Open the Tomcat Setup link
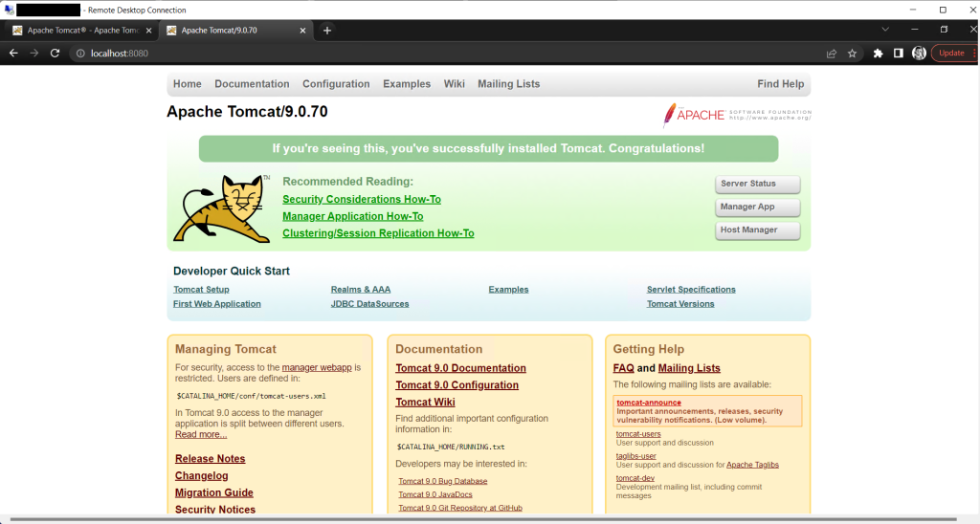Viewport: 980px width, 524px height. point(201,289)
